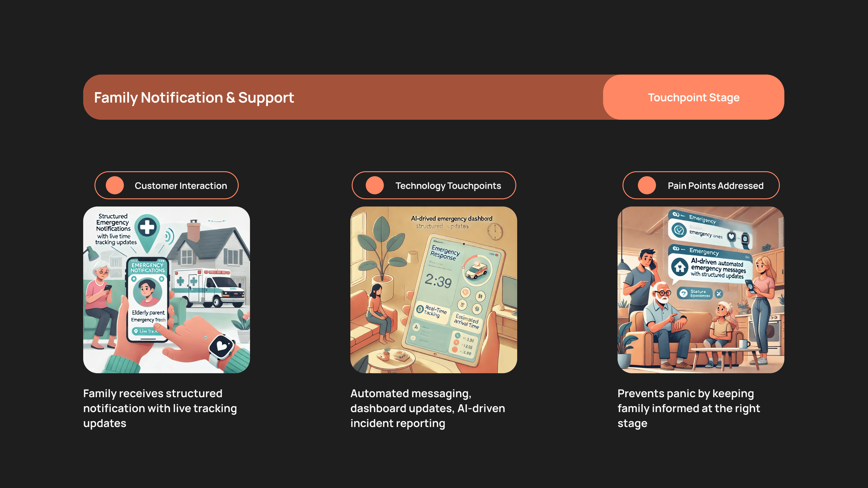Click orange dot beside Technology Touchpoints
The image size is (868, 488).
[x=375, y=185]
